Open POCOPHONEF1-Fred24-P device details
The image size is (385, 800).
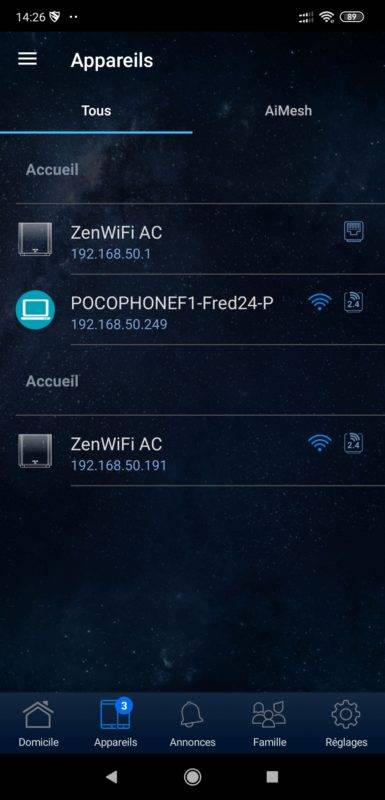[192, 310]
